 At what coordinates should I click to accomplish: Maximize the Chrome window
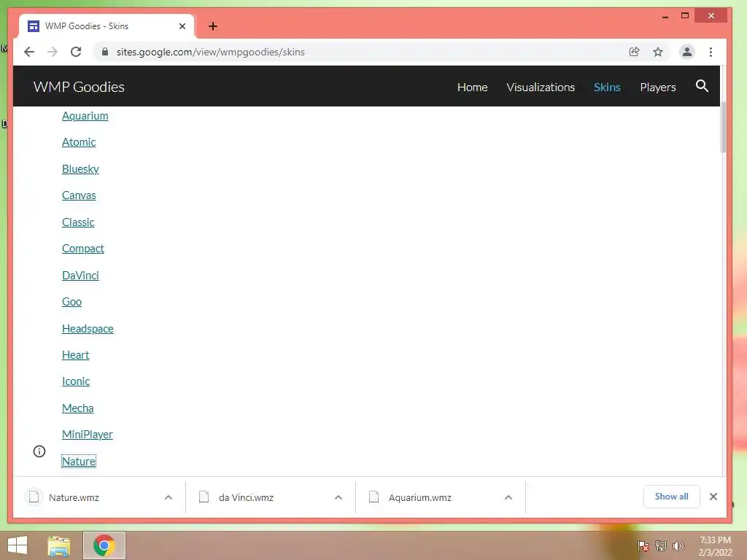point(684,16)
